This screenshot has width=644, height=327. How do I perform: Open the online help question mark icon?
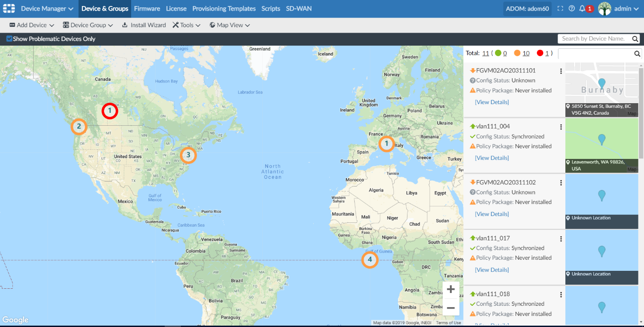tap(572, 8)
